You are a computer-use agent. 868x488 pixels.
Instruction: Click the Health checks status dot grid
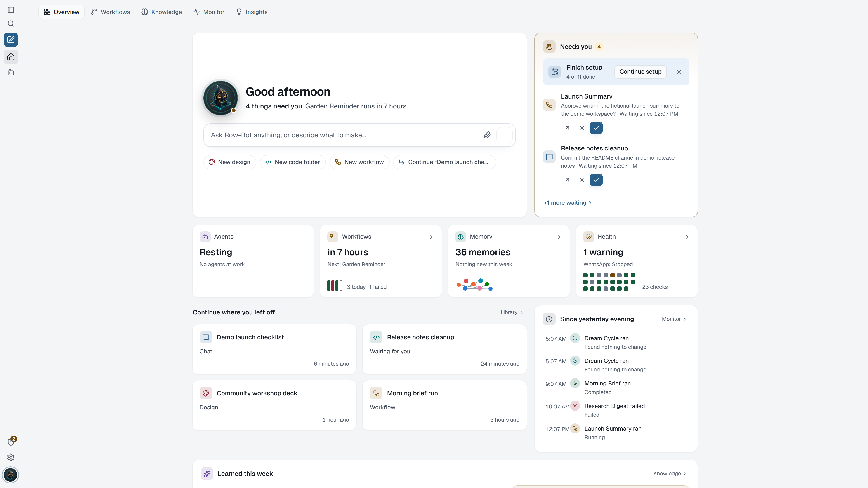(x=609, y=282)
